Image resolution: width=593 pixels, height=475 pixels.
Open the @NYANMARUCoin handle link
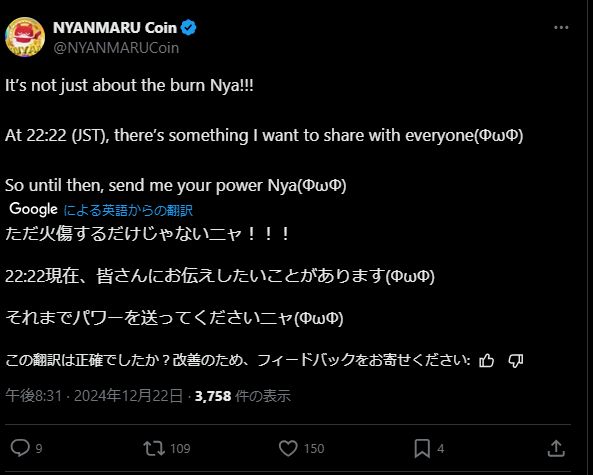[116, 48]
